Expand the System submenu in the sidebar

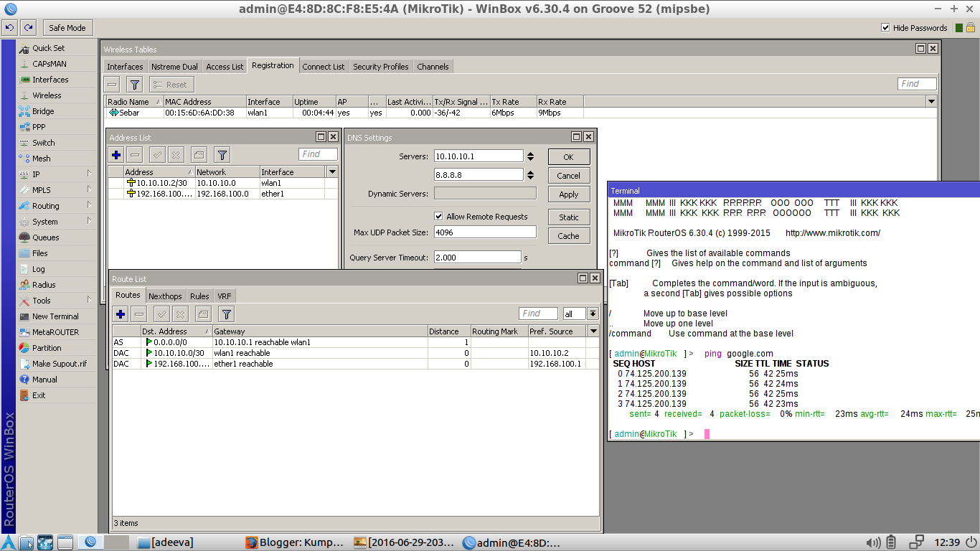coord(90,221)
